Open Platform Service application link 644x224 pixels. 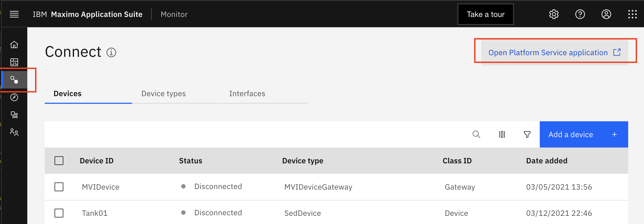pyautogui.click(x=554, y=52)
